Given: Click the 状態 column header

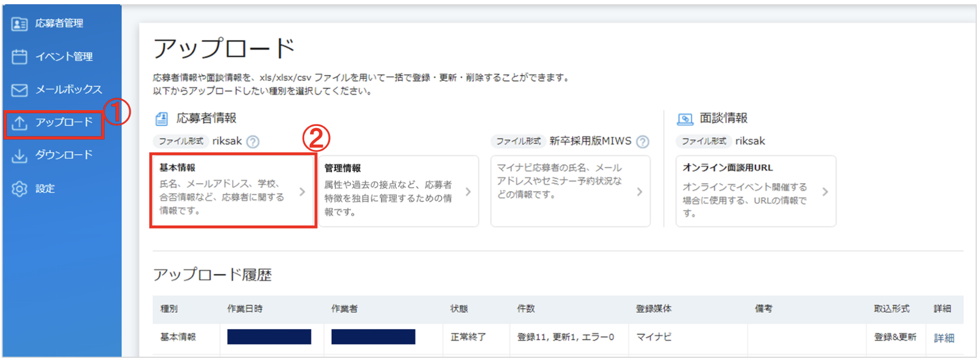Looking at the screenshot, I should pos(459,309).
